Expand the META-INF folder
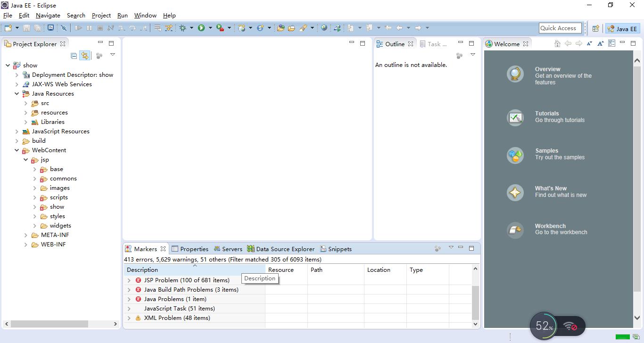 point(25,235)
